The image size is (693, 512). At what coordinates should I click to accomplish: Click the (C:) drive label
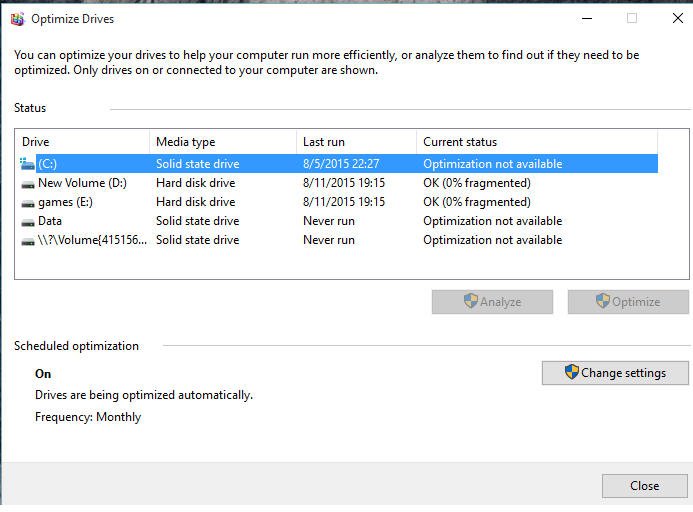(x=47, y=164)
